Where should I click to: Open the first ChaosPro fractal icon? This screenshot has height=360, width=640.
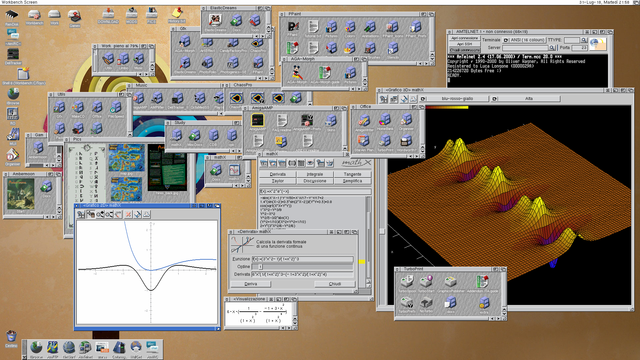tap(236, 98)
